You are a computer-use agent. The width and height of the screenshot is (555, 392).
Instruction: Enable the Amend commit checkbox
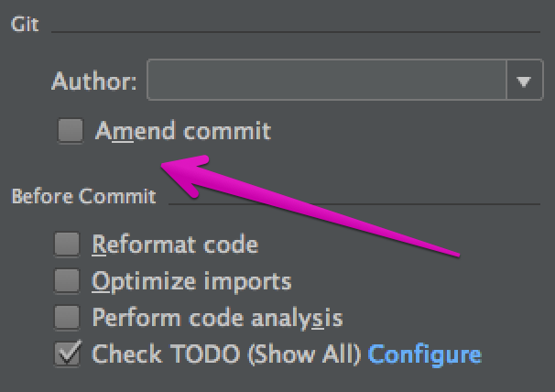coord(71,131)
